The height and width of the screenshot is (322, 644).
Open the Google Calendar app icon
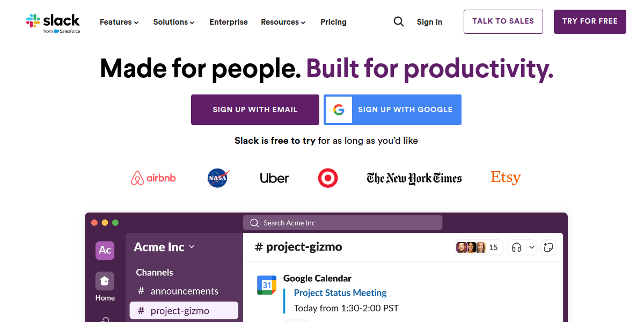(267, 285)
